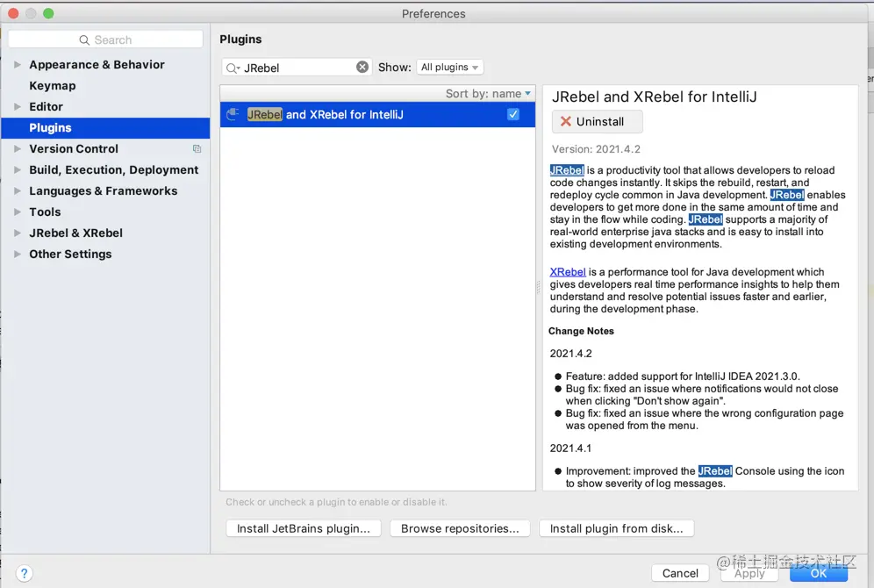The image size is (874, 588).
Task: Click the splitter handle between list and details
Action: tap(539, 288)
